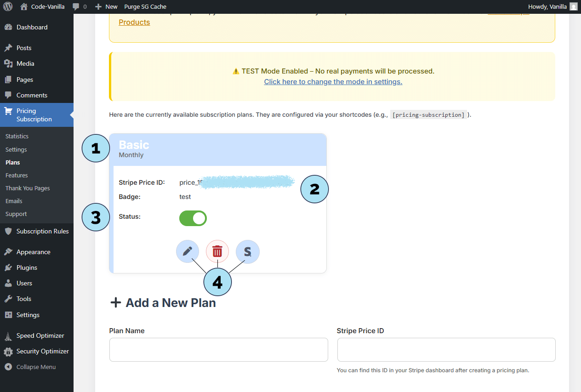Click the Collapse Menu arrow icon
The image size is (581, 392).
click(x=8, y=367)
